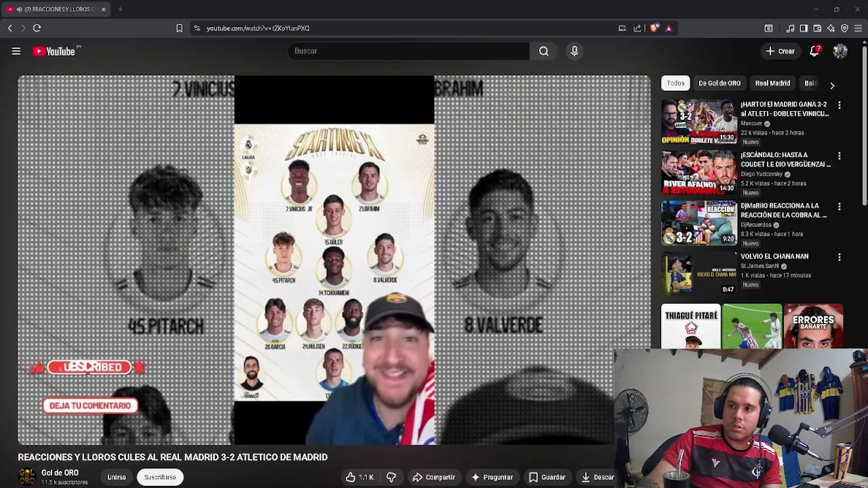868x488 pixels.
Task: Click the Unirse membership button
Action: [117, 477]
